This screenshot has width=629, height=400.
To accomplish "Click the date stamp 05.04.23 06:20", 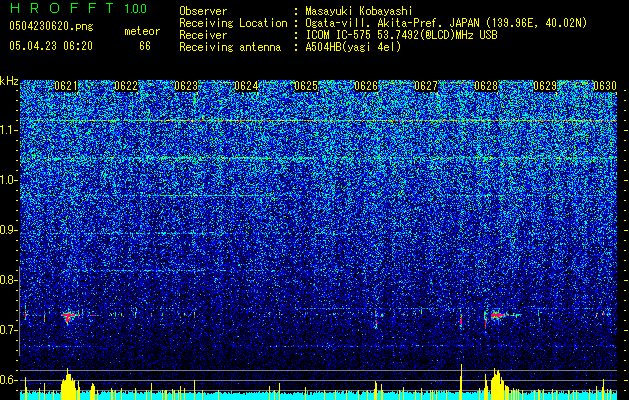I will coord(51,46).
